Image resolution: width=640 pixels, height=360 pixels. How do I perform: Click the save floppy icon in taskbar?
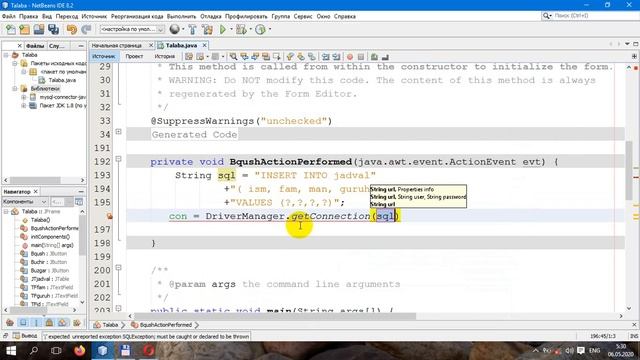click(126, 351)
